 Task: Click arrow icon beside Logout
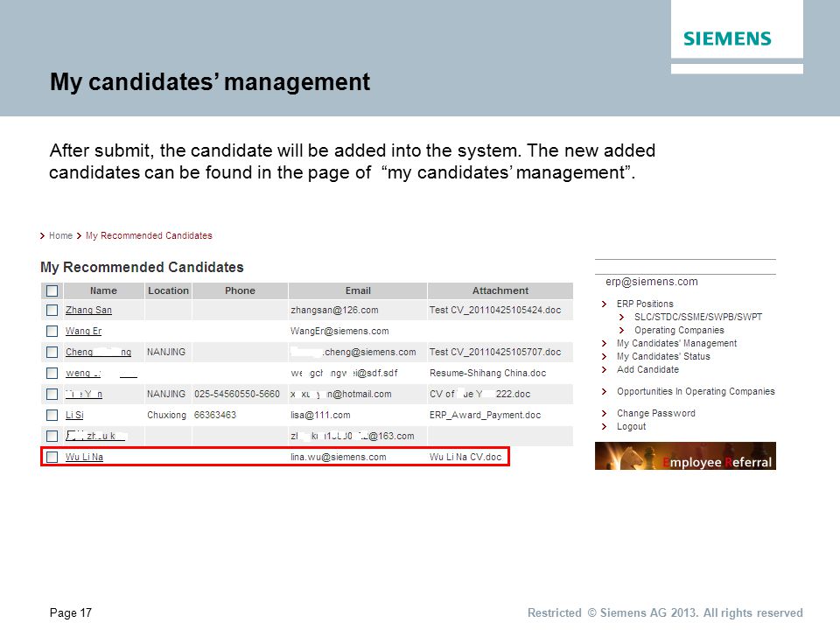click(x=605, y=426)
